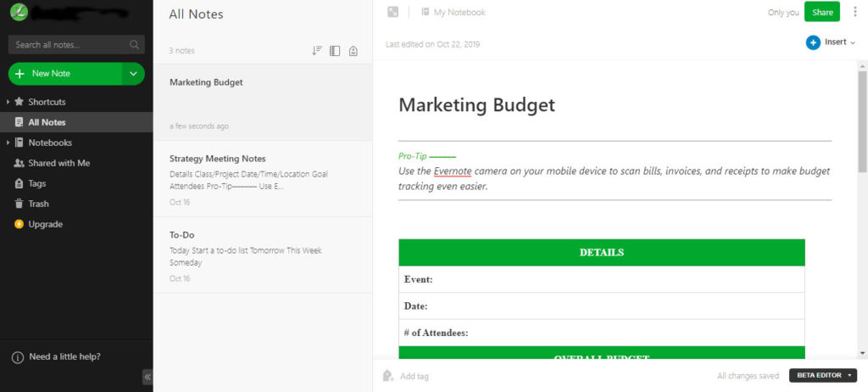Expand the Notebooks tree
This screenshot has height=392, width=868.
[8, 143]
